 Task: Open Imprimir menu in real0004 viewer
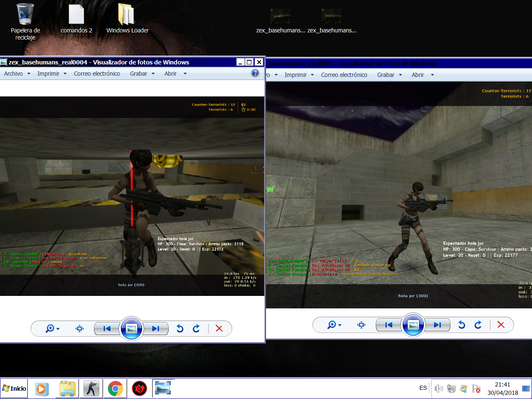tap(48, 74)
